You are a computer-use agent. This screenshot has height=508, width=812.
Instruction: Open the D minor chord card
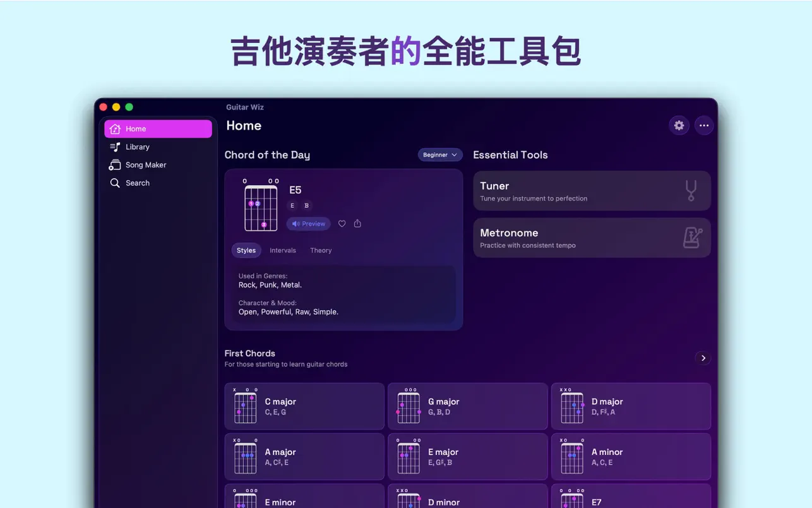click(x=467, y=496)
